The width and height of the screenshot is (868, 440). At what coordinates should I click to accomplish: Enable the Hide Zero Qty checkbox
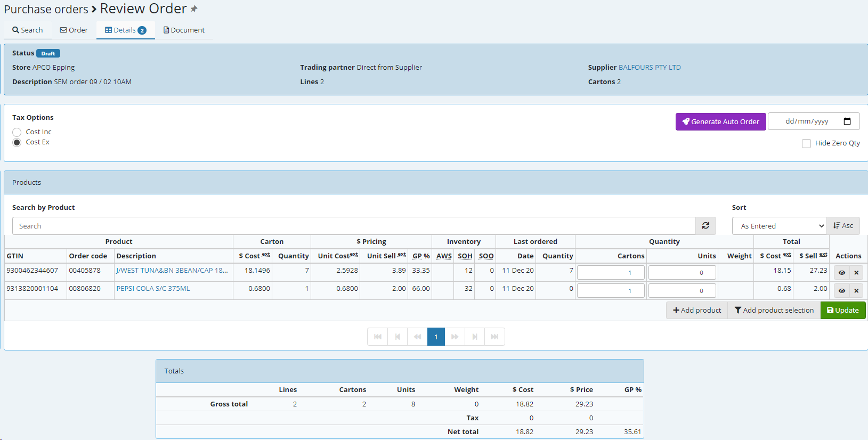pos(807,143)
